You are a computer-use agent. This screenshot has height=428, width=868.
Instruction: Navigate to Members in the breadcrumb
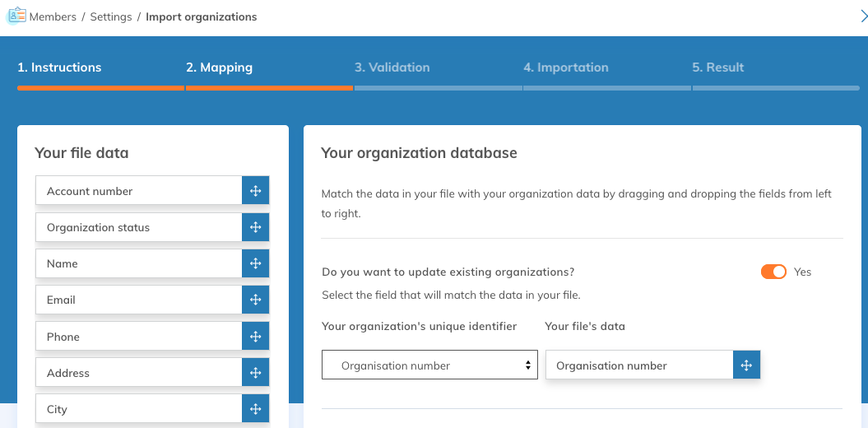[x=53, y=16]
